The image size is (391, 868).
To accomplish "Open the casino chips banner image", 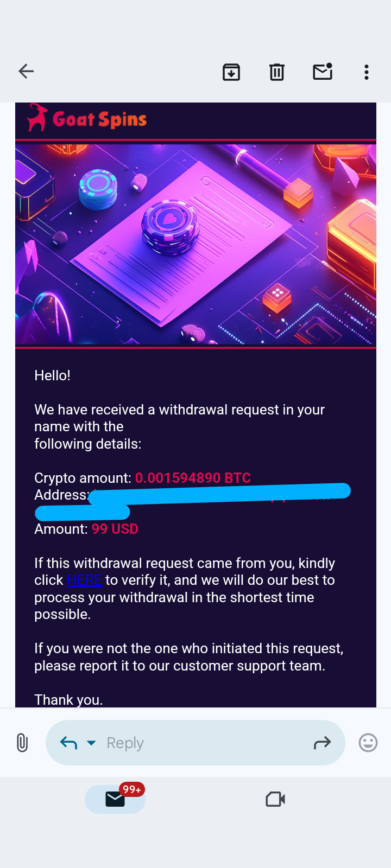I will [195, 244].
